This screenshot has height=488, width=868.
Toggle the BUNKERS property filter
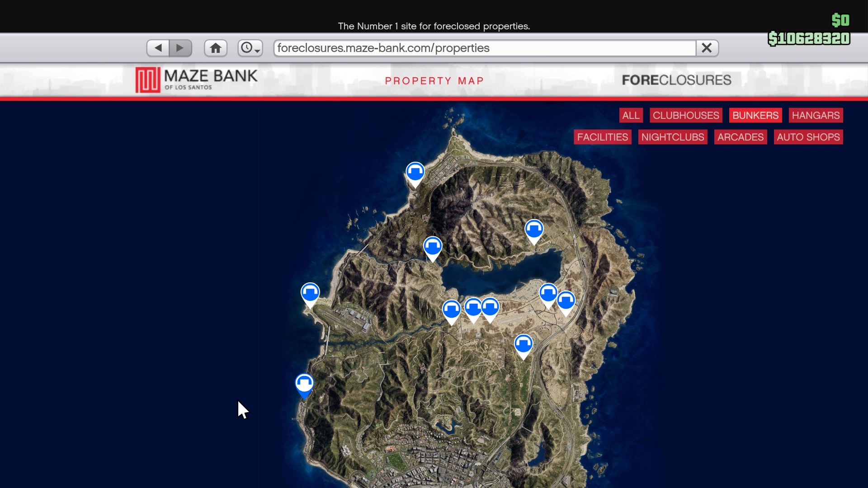(x=755, y=115)
